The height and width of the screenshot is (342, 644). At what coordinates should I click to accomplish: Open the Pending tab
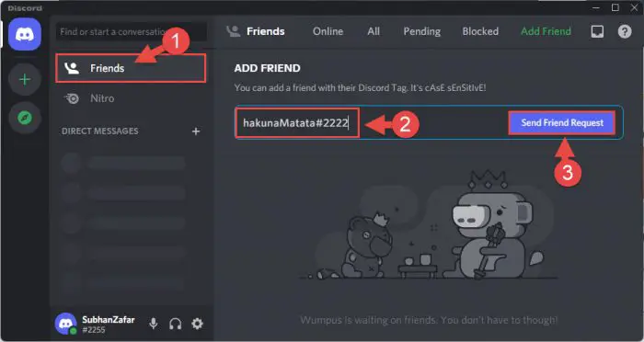coord(421,31)
